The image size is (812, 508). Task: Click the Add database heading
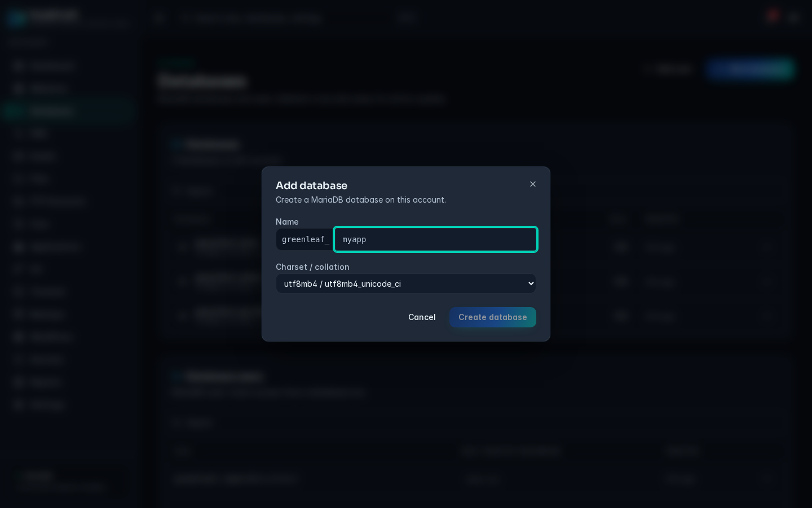click(x=311, y=185)
